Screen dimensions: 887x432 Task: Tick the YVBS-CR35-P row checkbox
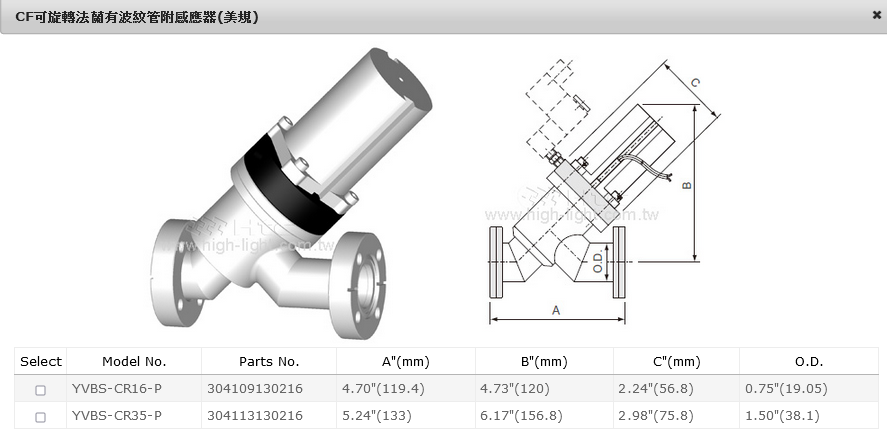(x=41, y=416)
